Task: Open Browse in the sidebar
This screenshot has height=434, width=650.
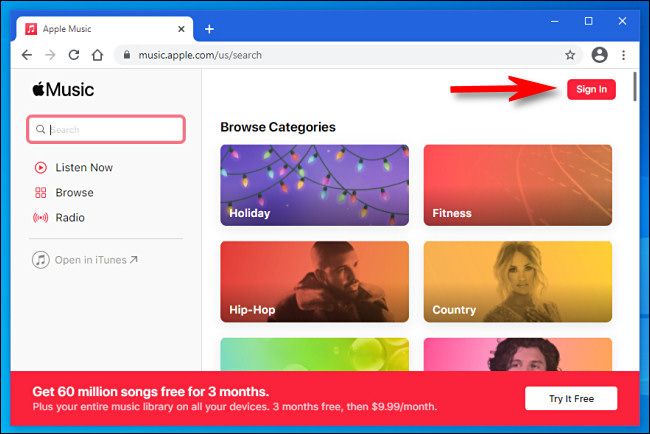Action: coord(64,192)
